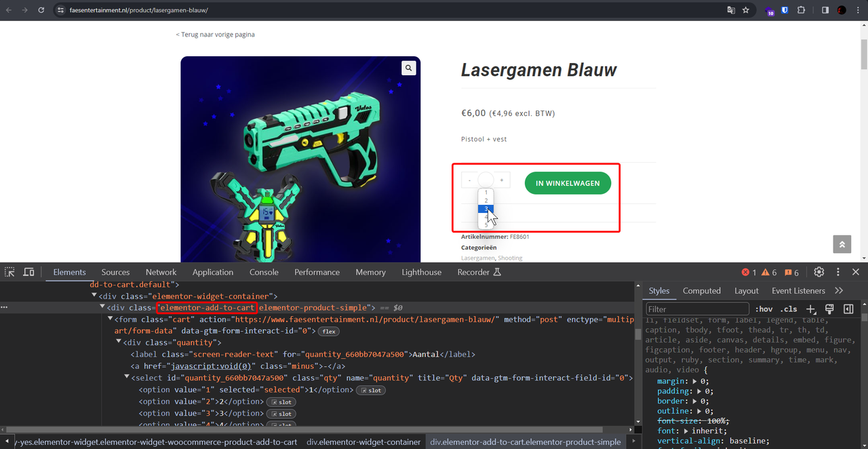This screenshot has height=449, width=868.
Task: Select the Computed pane tab
Action: pyautogui.click(x=702, y=291)
